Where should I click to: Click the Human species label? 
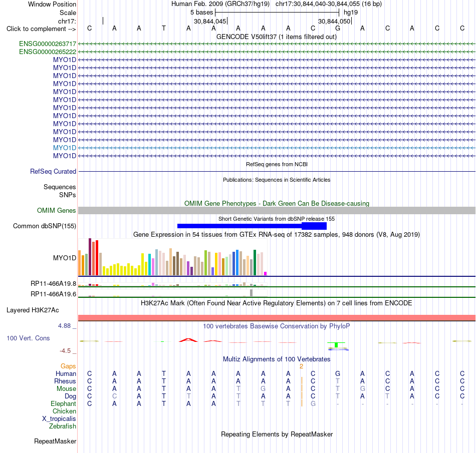[x=66, y=373]
